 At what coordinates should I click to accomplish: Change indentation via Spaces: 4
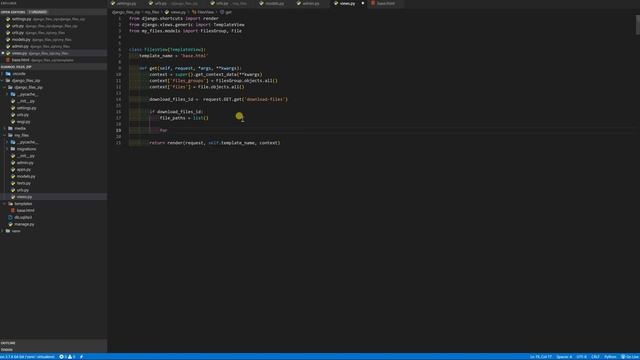pos(564,357)
